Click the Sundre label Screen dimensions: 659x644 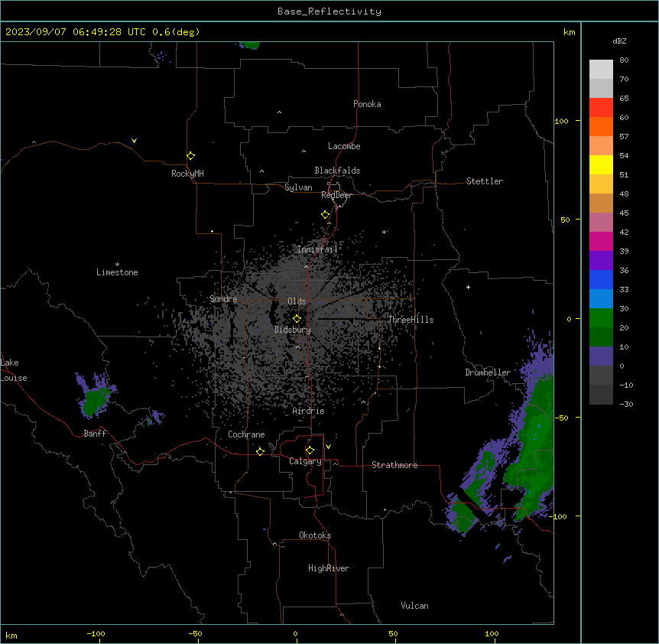pyautogui.click(x=223, y=299)
